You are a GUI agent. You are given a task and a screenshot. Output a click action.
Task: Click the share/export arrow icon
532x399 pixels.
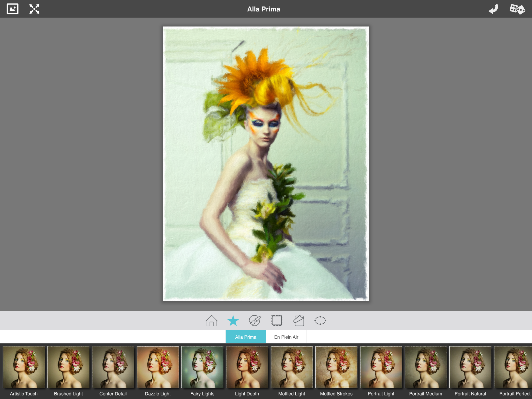[493, 9]
